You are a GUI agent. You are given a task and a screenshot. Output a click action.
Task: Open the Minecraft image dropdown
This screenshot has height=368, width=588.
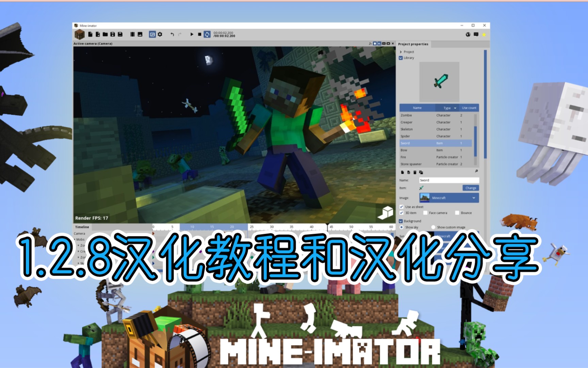[x=449, y=198]
